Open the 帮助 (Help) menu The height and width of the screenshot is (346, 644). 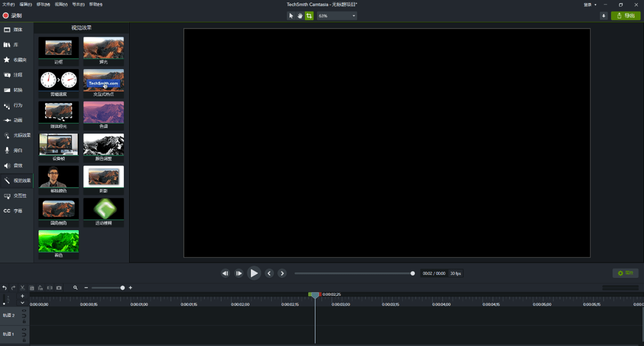(95, 4)
